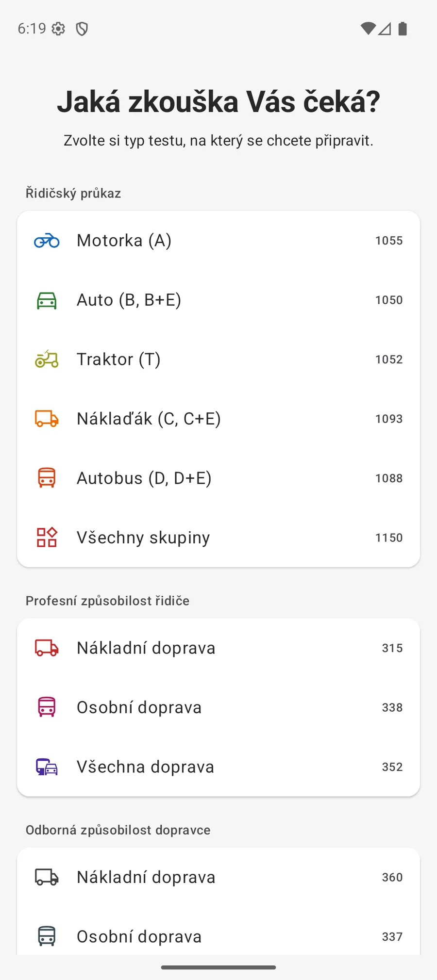Screen dimensions: 437x980
Task: Tap the grey truck icon under Odborná způsobilost
Action: tap(47, 877)
